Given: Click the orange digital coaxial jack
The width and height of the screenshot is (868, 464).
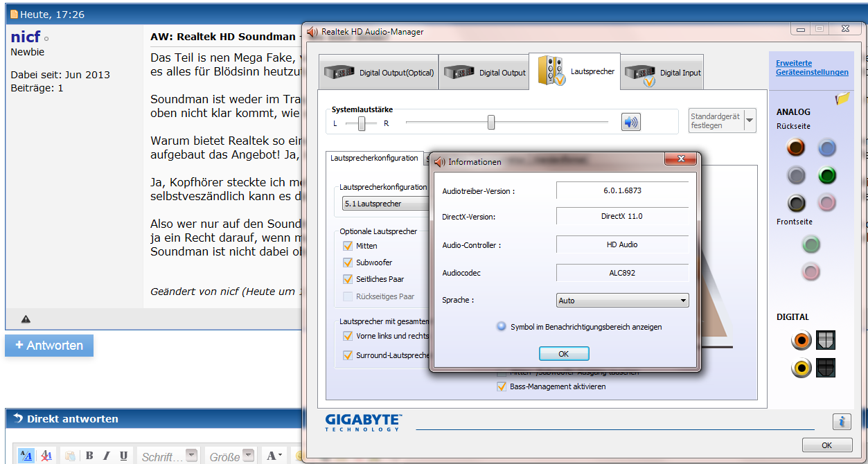Looking at the screenshot, I should [x=801, y=340].
